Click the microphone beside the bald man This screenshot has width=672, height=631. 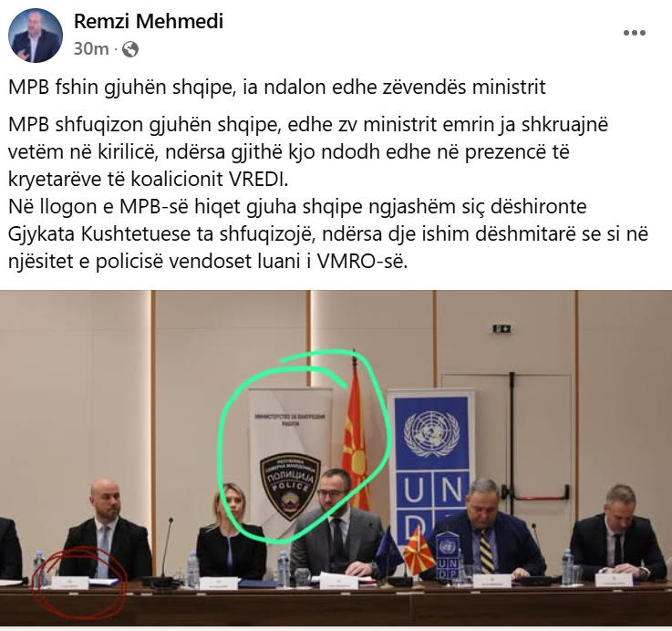[x=166, y=551]
